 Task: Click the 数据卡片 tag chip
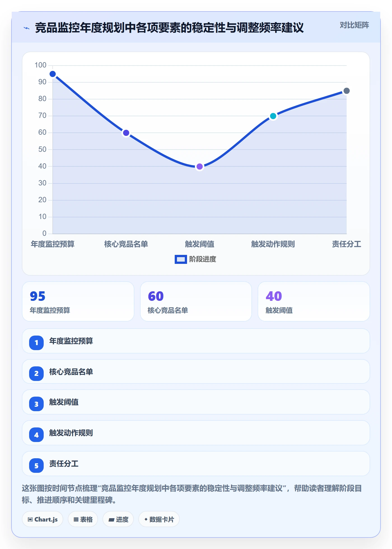pos(159,519)
